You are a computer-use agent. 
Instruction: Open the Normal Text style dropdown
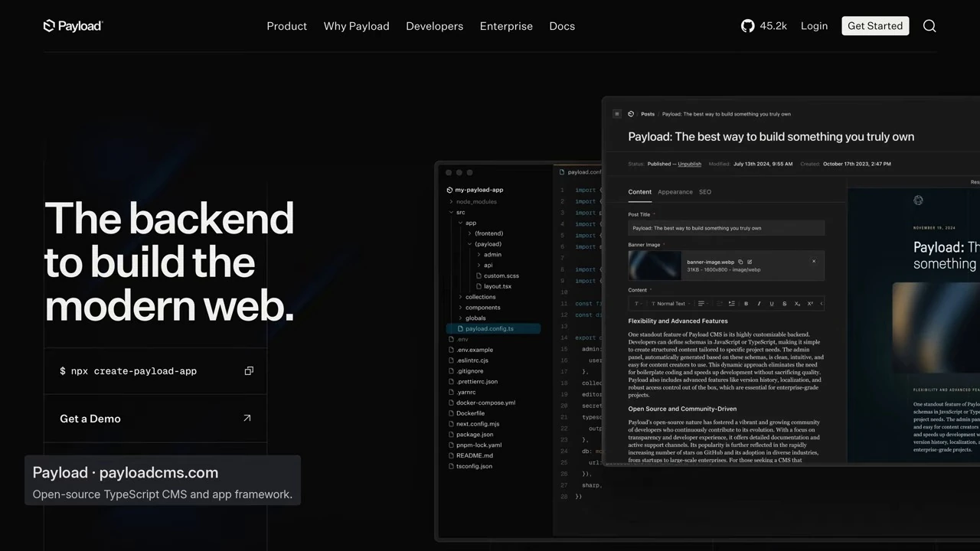(x=670, y=304)
